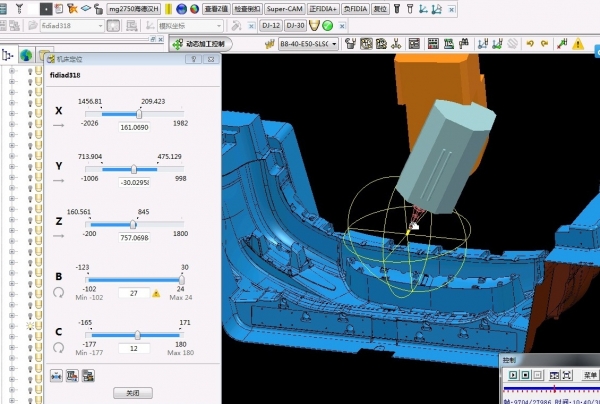600x404 pixels.
Task: Click the leftmost icon below C slider
Action: [x=58, y=375]
